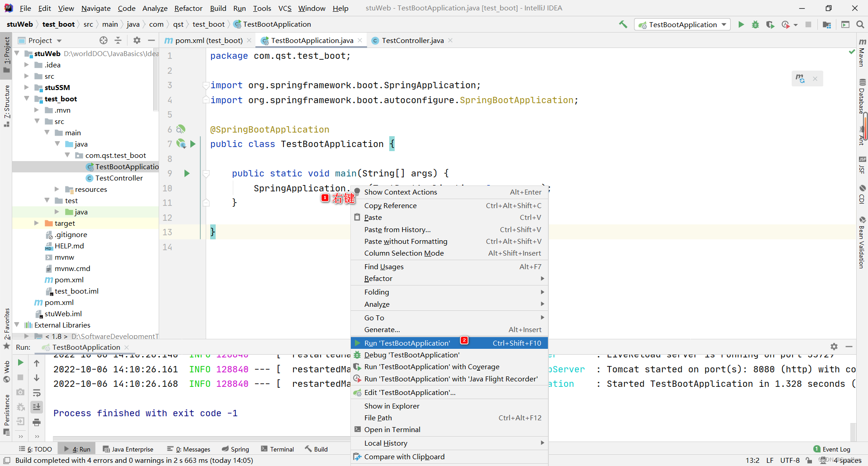Run with coverage toolbar icon

[770, 24]
